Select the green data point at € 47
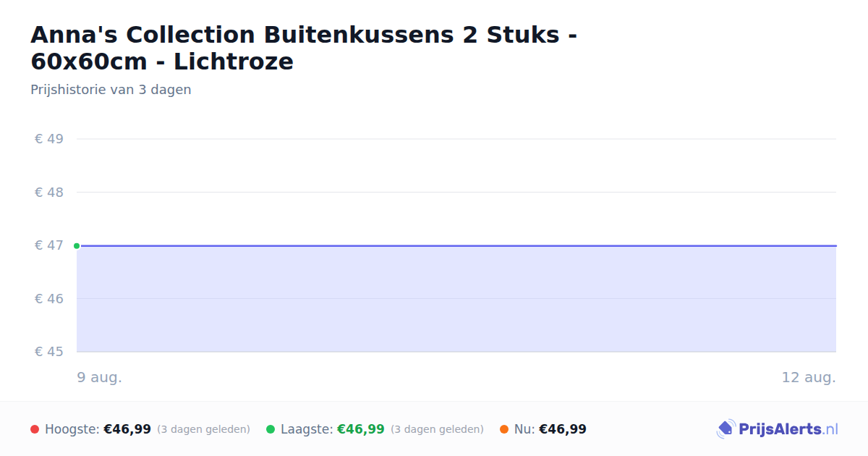 click(77, 246)
